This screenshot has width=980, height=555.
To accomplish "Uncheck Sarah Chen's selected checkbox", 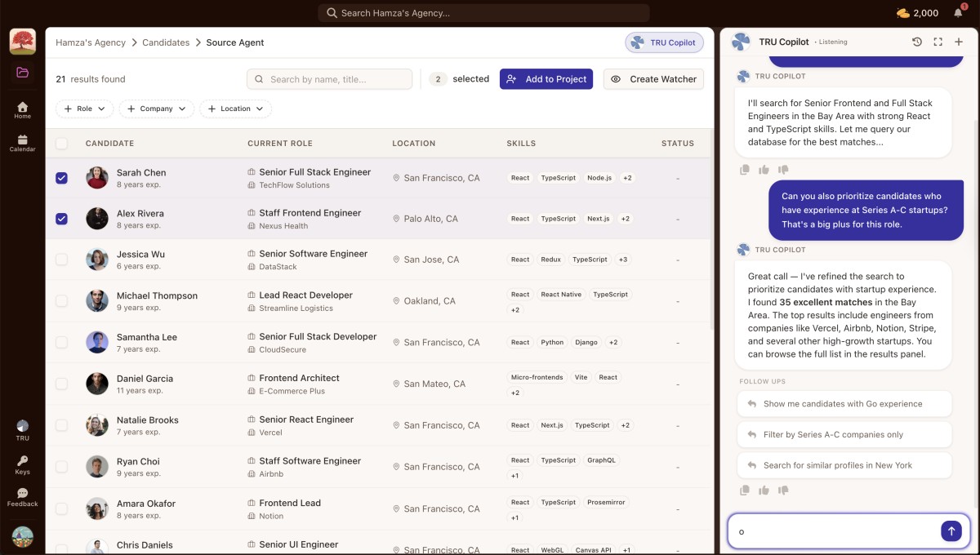I will (x=61, y=177).
